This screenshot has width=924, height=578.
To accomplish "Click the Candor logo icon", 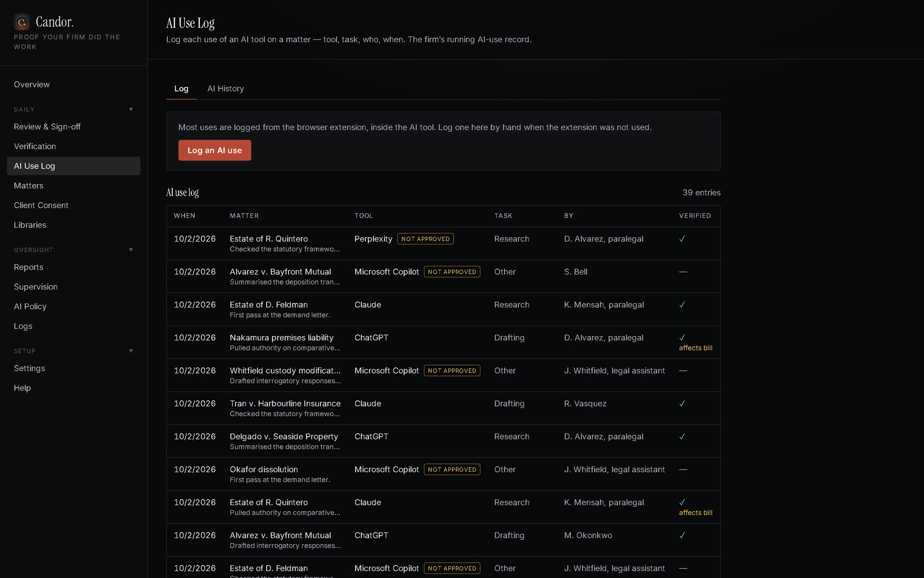I will 22,22.
